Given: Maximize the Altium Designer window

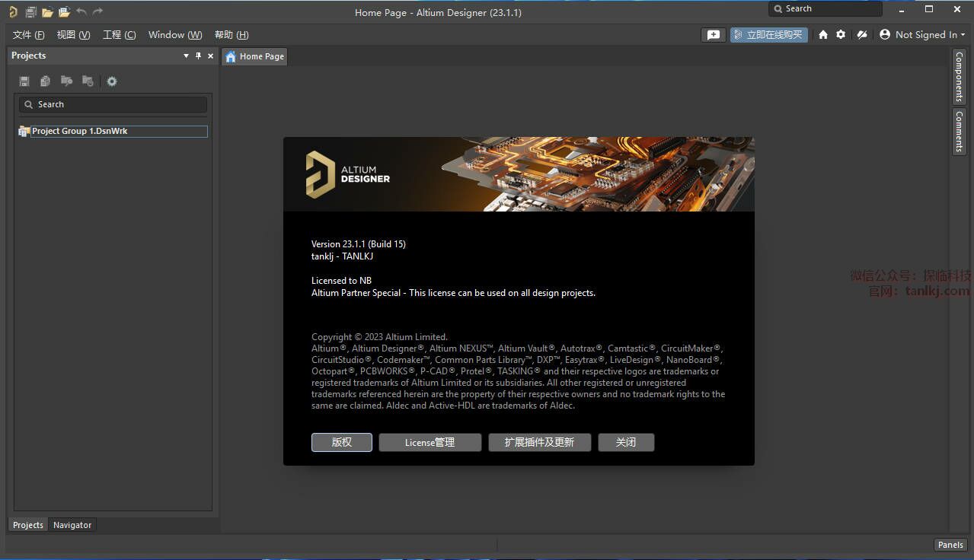Looking at the screenshot, I should tap(929, 9).
